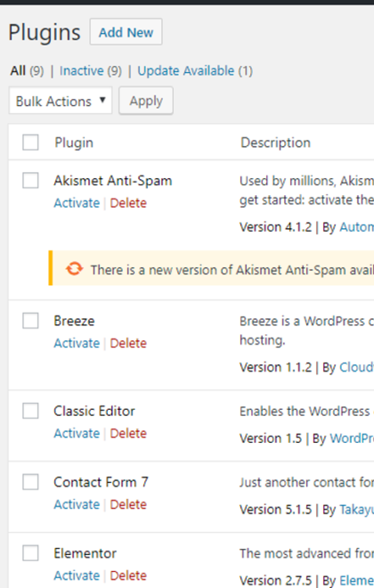Viewport: 374px width, 588px height.
Task: Open the Bulk Actions dropdown
Action: 61,101
